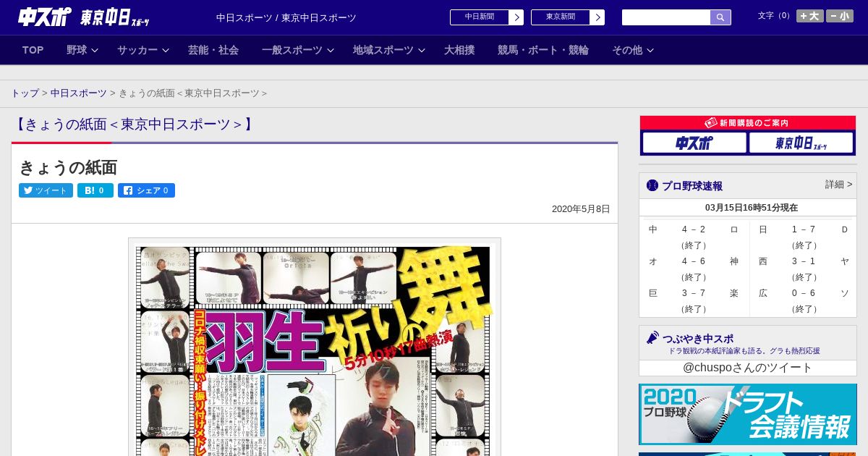This screenshot has height=456, width=868.
Task: Click the score 3 − 7 巨 vs 楽
Action: pyautogui.click(x=694, y=293)
